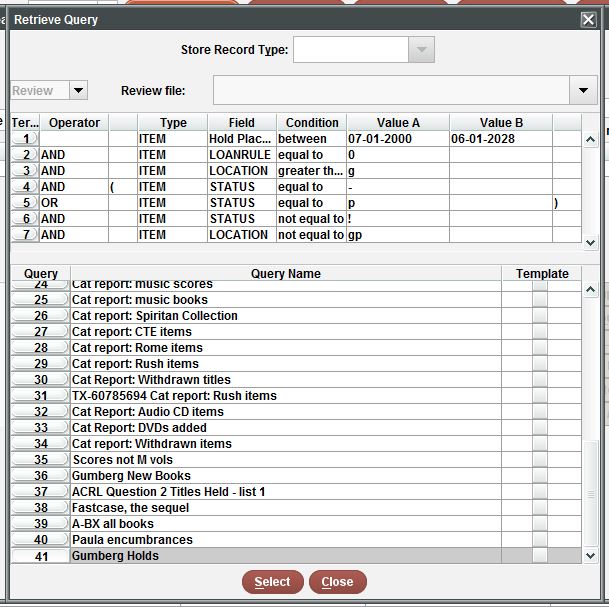Toggle Template checkbox for Cat Report: DVDs added
This screenshot has height=607, width=609.
(x=540, y=428)
